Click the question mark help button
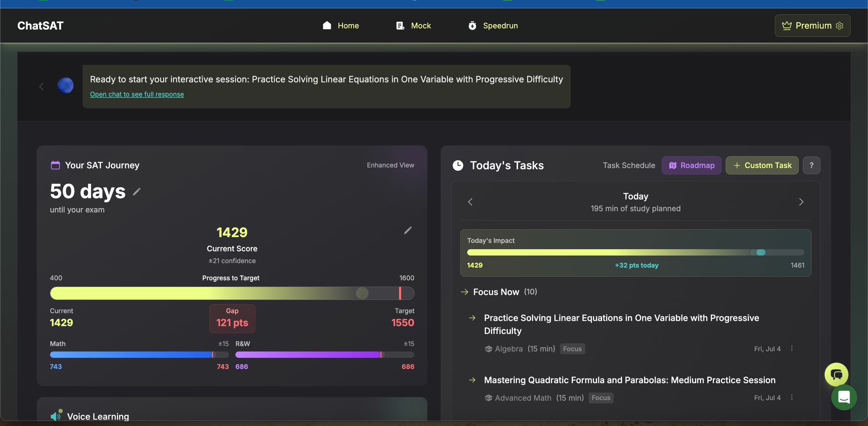The height and width of the screenshot is (426, 868). point(811,165)
